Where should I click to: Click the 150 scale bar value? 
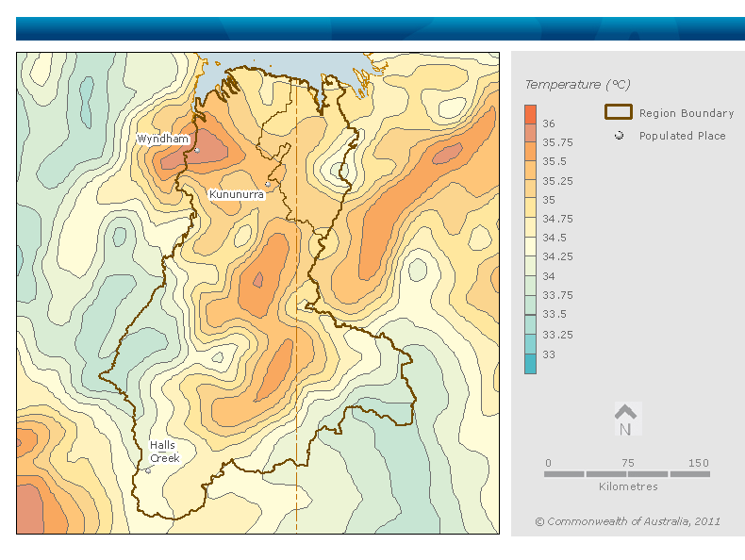(x=698, y=463)
